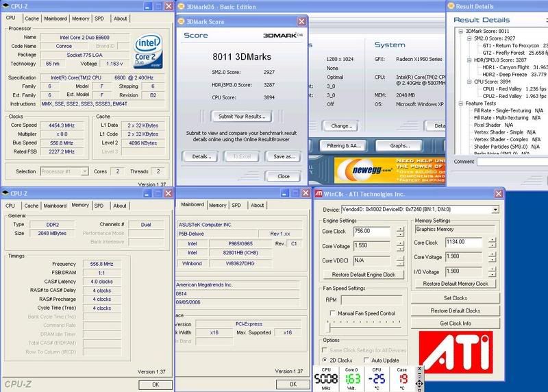Click Close button in 3DMark Score window
The height and width of the screenshot is (392, 548).
284,176
